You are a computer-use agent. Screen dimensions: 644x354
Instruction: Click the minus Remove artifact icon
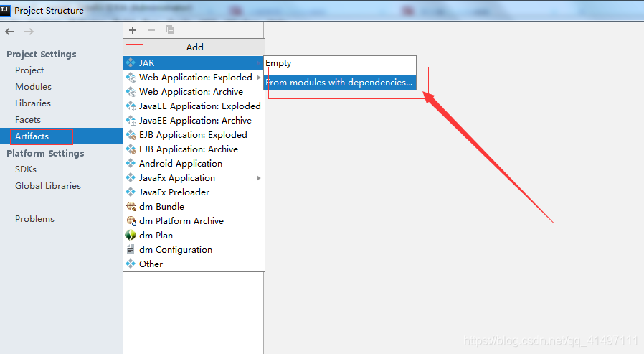(151, 30)
